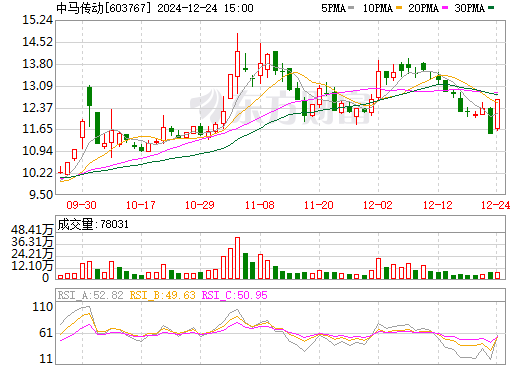Click the 12.37 price axis label
This screenshot has height=365, width=520.
click(x=38, y=108)
